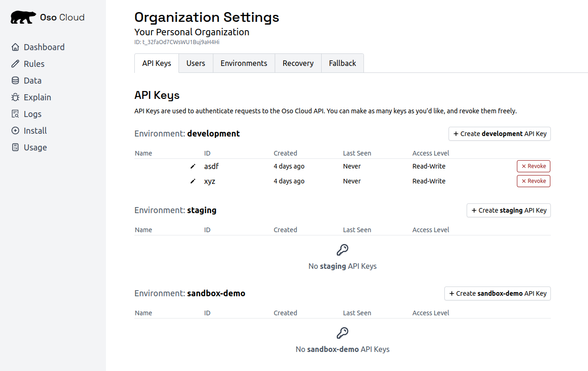The image size is (588, 371).
Task: Revoke the asdf API key
Action: tap(533, 166)
